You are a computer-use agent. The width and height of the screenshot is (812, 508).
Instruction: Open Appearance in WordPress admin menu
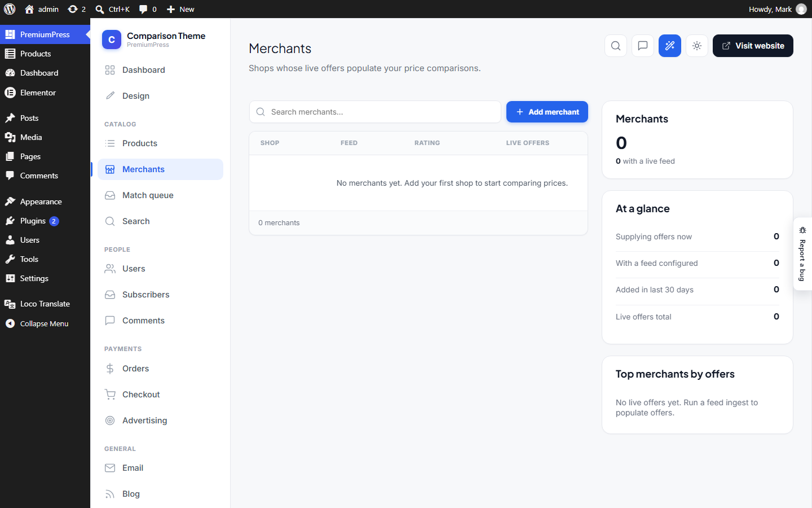[45, 202]
